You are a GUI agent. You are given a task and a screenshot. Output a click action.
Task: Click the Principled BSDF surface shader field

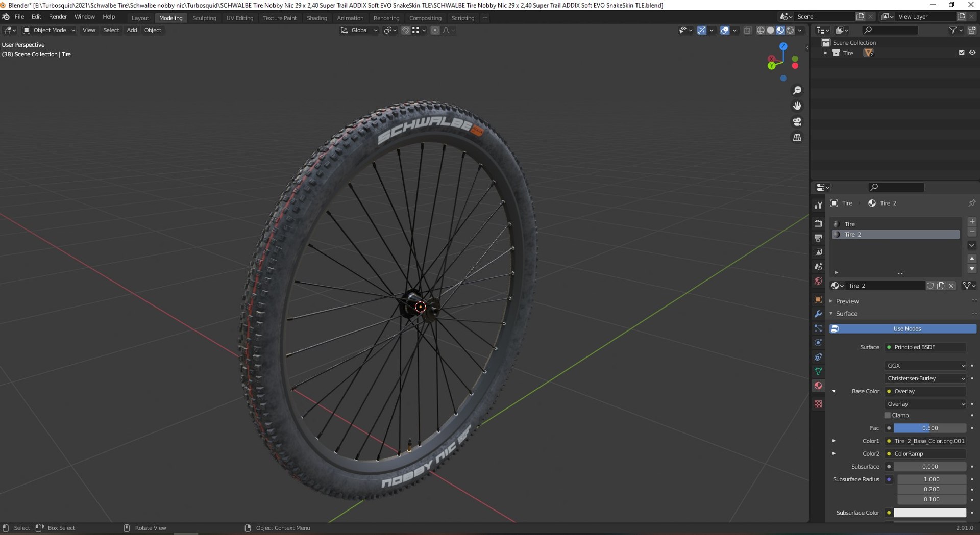pos(925,347)
